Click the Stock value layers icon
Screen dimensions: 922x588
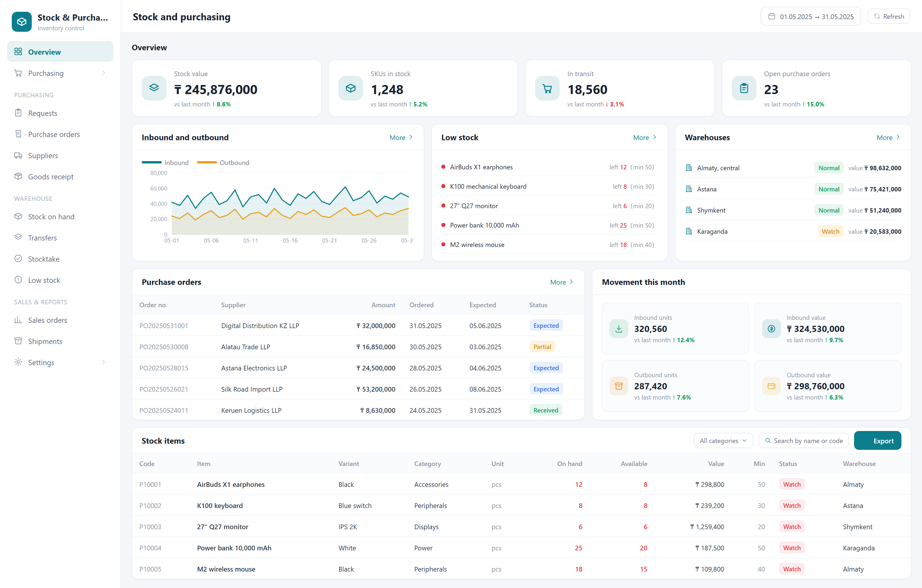tap(154, 88)
